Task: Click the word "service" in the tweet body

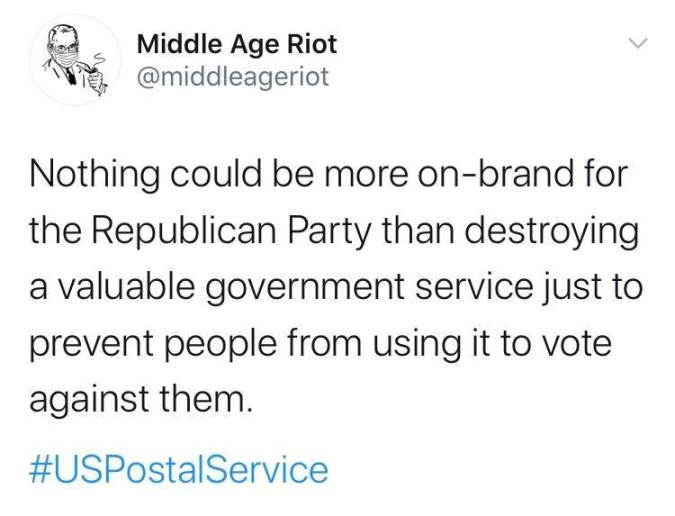Action: 474,287
